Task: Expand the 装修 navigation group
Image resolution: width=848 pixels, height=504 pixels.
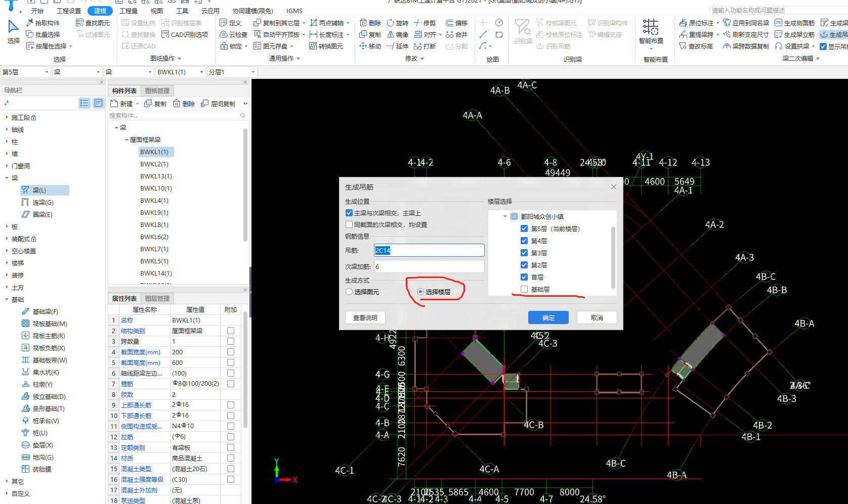Action: click(x=7, y=275)
